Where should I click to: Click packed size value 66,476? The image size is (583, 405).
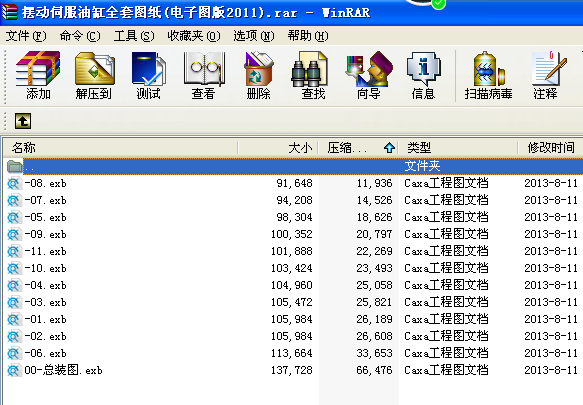tap(374, 370)
